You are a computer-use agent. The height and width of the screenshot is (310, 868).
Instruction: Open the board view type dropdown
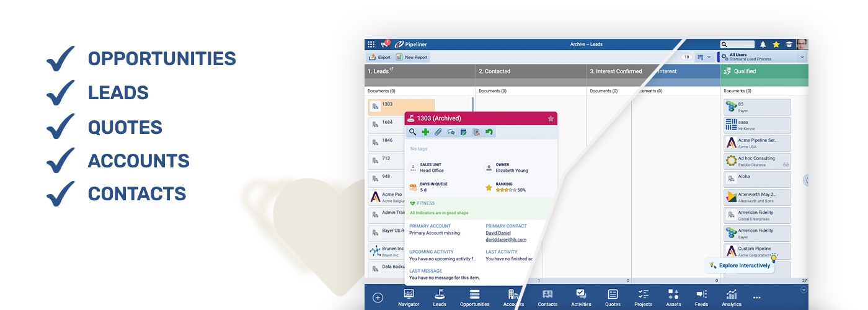click(x=704, y=57)
